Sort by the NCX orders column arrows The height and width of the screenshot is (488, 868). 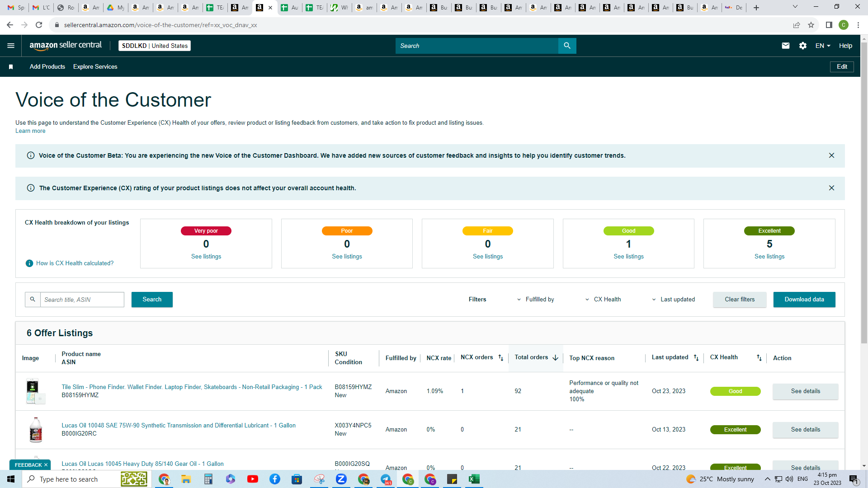[x=500, y=357]
